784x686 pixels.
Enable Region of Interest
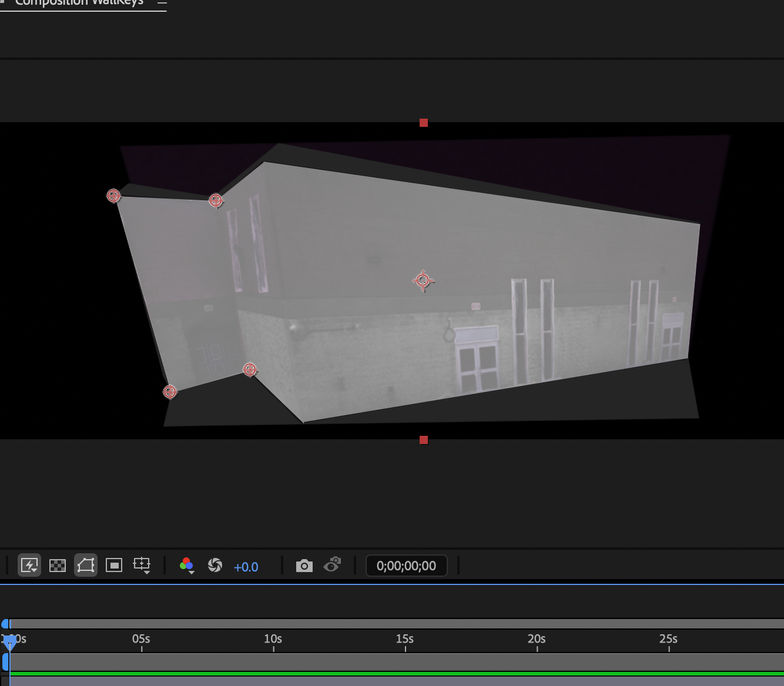[x=114, y=566]
